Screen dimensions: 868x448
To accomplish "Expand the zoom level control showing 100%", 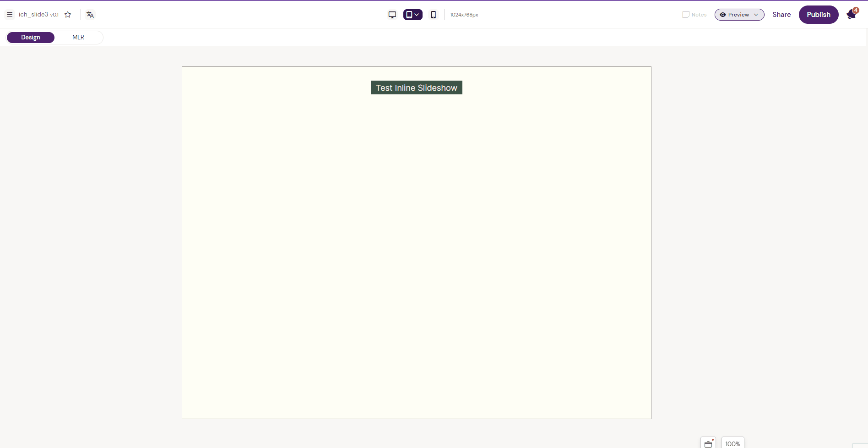I will (733, 443).
